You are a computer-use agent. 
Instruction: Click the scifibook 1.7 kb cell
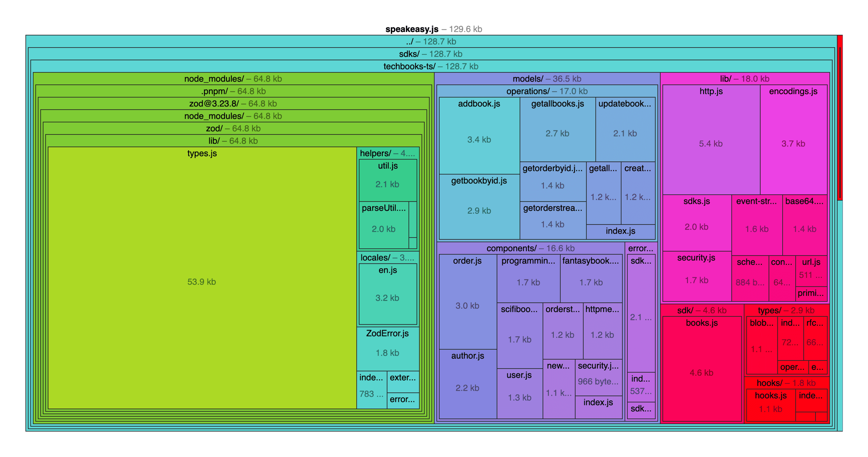coord(520,335)
